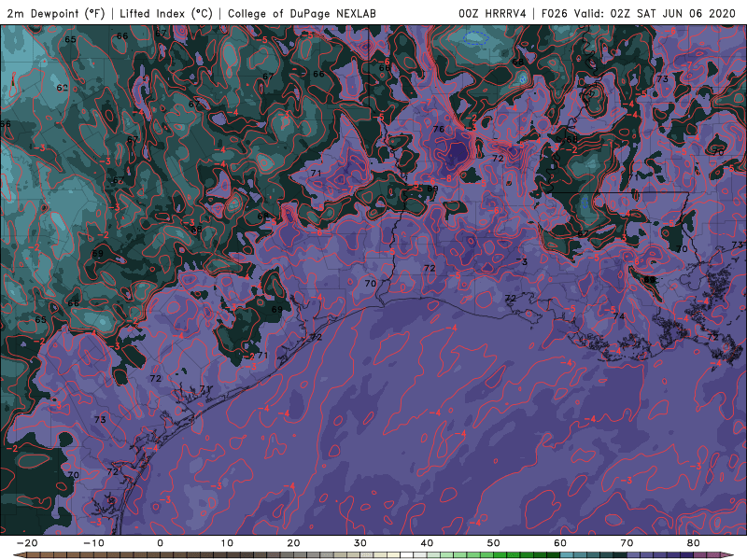Screen dimensions: 747x560
Task: Click the 'Lifted Index (°C)' title text
Action: pos(166,13)
